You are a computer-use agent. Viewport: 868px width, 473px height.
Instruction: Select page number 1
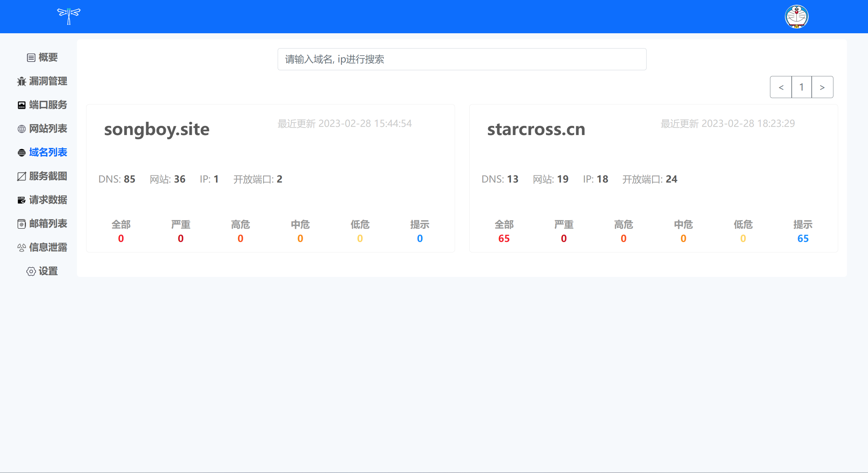pyautogui.click(x=802, y=87)
